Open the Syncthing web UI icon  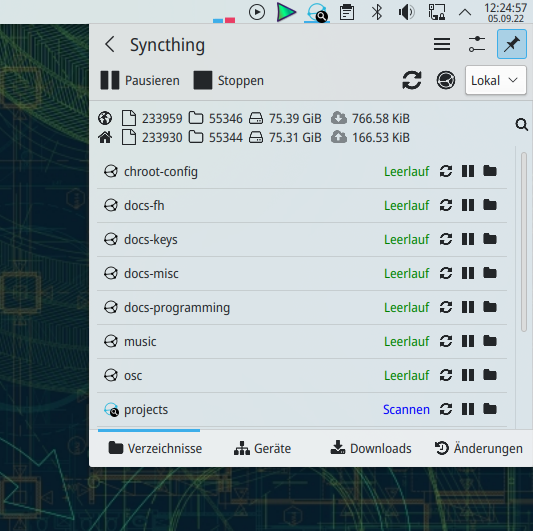(x=446, y=80)
